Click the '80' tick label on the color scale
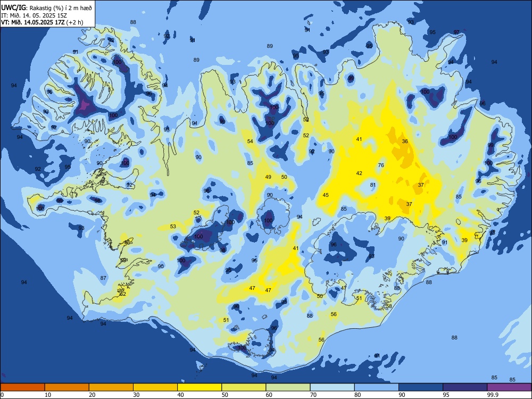Screen dimensions: 532x399 click(x=358, y=395)
